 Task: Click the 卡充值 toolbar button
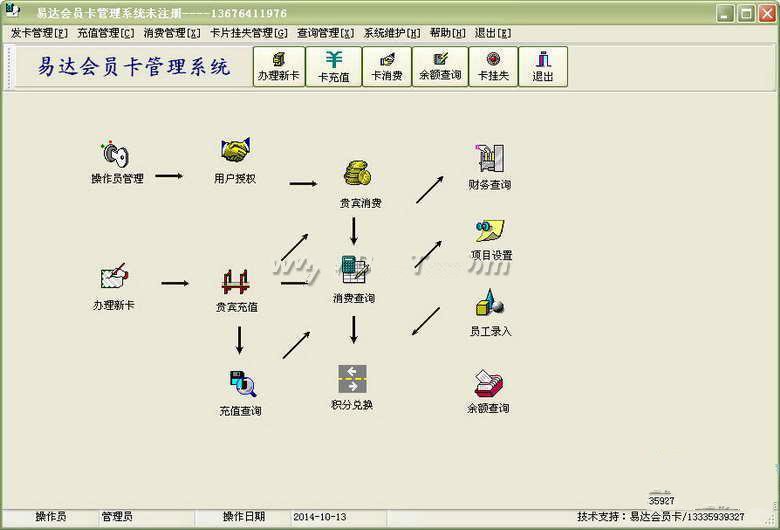(x=333, y=67)
